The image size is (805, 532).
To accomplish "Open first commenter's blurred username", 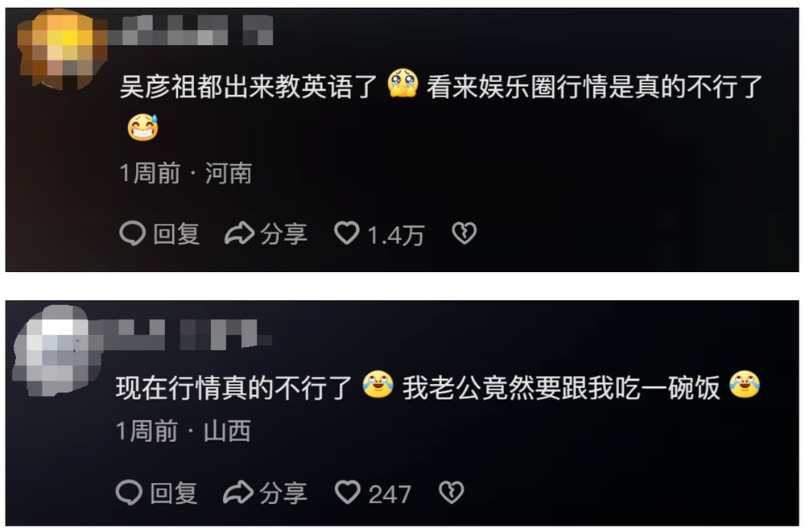I will pos(191,30).
